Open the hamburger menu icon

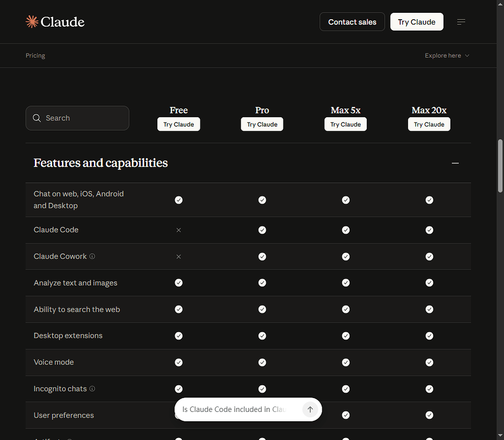pos(461,22)
